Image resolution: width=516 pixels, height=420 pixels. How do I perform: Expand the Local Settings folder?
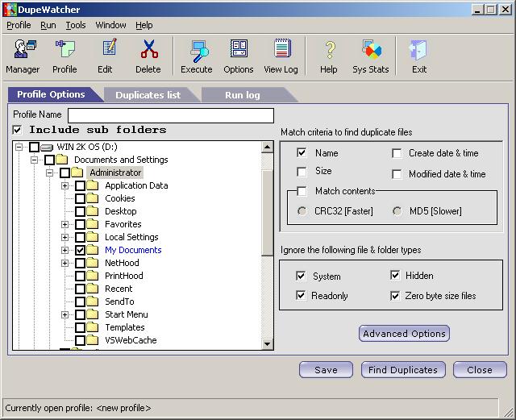[x=64, y=237]
